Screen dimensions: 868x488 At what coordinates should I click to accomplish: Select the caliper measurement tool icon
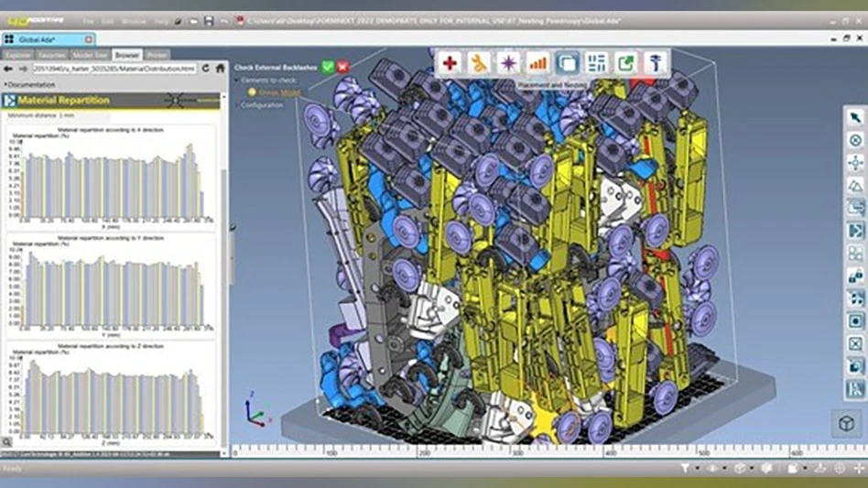coord(656,63)
